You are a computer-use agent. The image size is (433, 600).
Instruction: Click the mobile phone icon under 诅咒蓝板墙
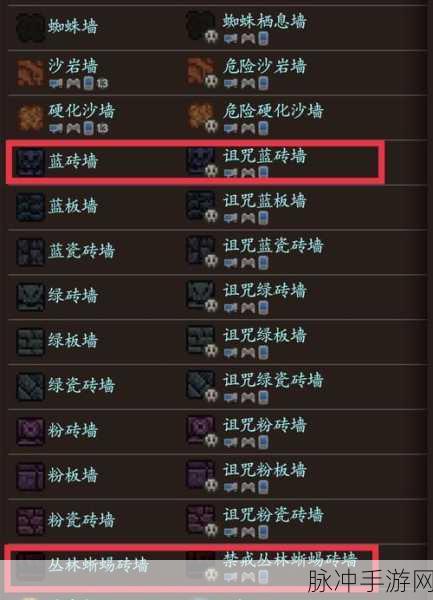pos(263,218)
